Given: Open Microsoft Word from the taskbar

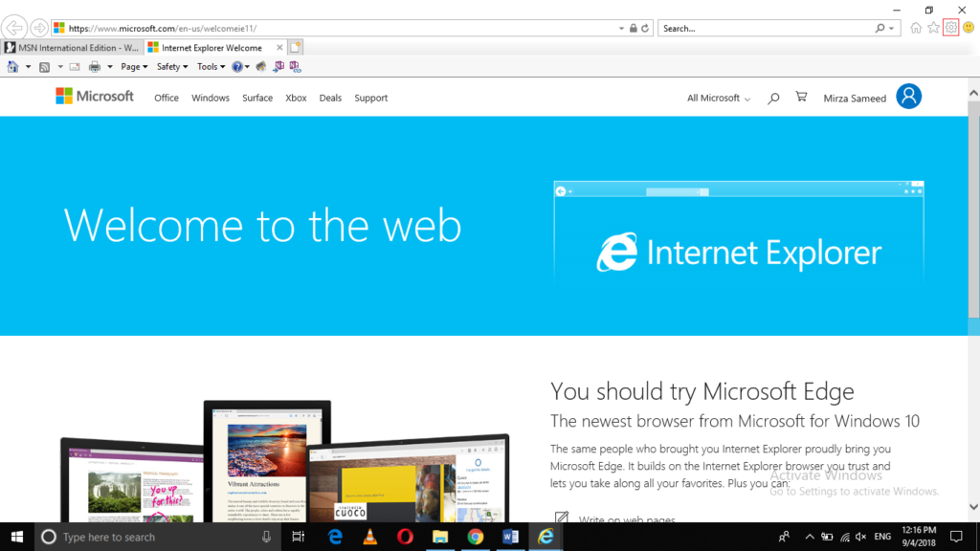Looking at the screenshot, I should pyautogui.click(x=510, y=537).
